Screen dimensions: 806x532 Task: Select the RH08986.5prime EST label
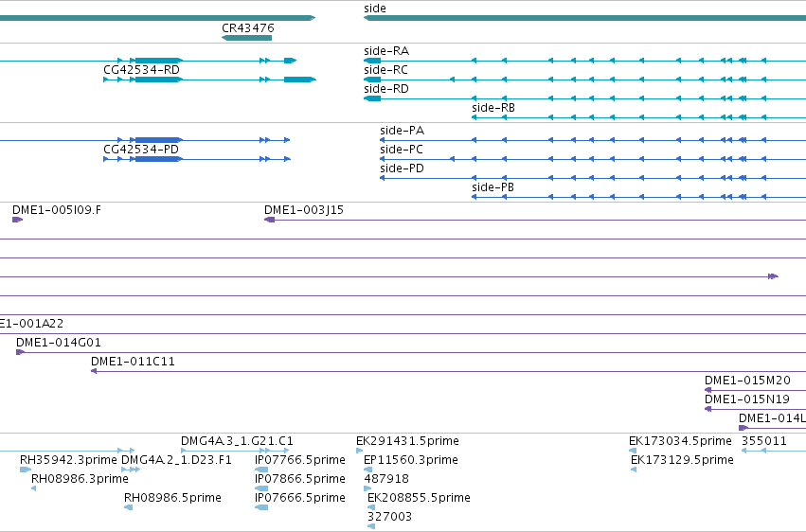(172, 498)
